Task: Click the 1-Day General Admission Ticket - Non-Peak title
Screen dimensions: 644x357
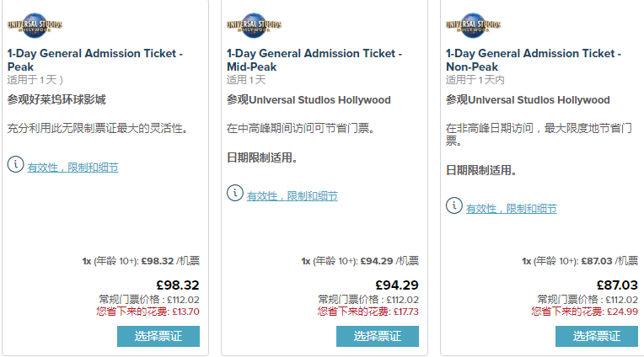Action: (533, 60)
